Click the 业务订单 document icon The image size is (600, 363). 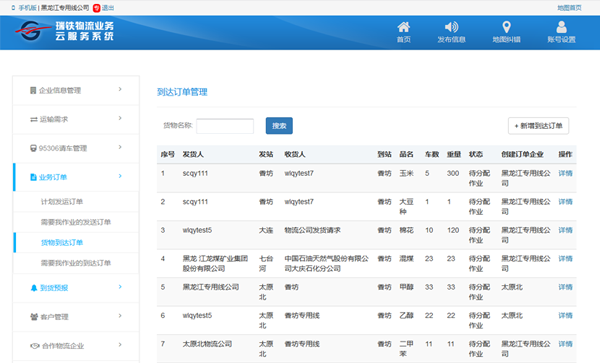[33, 177]
